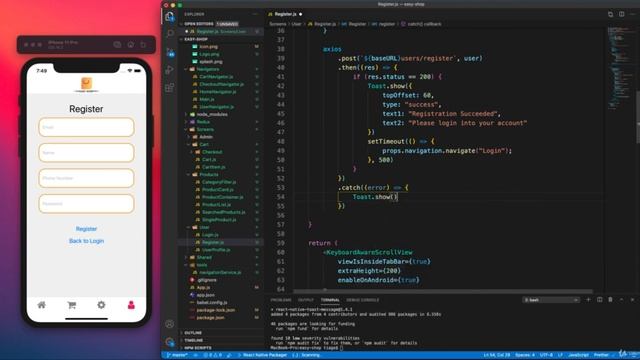Click Prettier in status bar

point(601,355)
